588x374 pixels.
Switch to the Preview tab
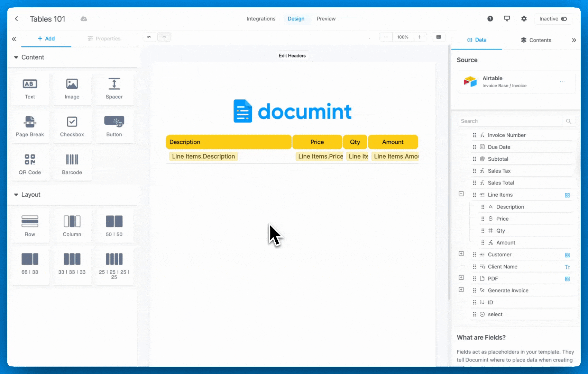point(326,19)
